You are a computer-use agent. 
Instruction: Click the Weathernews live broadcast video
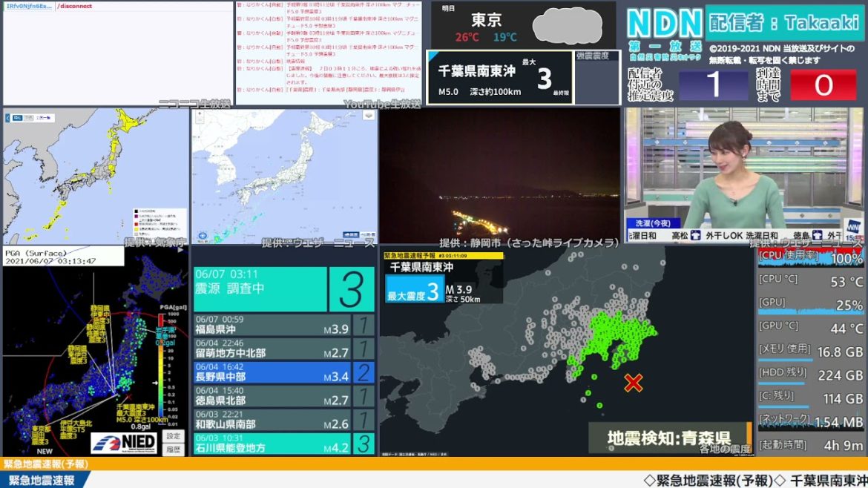pos(743,175)
